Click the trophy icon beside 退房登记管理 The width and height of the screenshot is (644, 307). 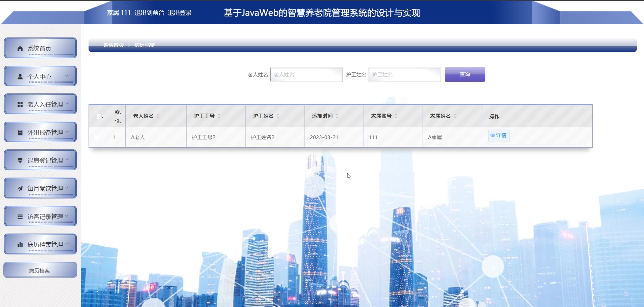click(x=20, y=161)
